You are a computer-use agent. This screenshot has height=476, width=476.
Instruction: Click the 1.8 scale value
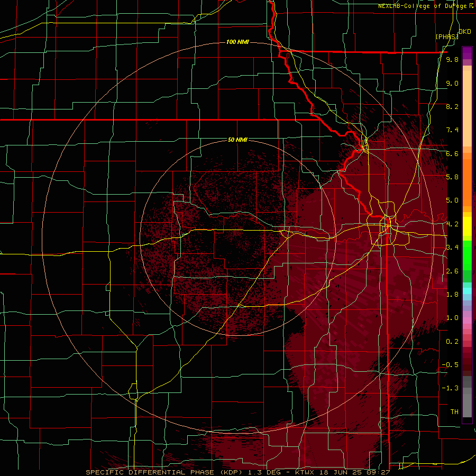(x=452, y=295)
